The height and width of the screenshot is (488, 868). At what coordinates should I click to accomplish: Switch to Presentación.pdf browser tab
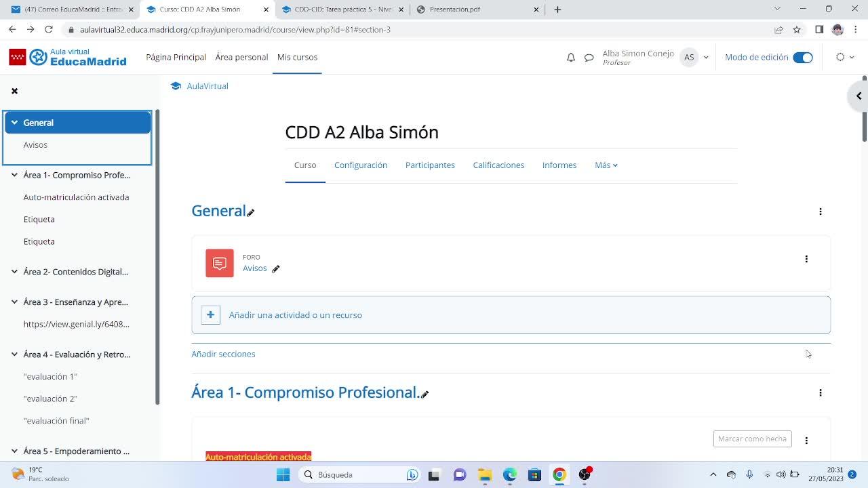pyautogui.click(x=478, y=9)
